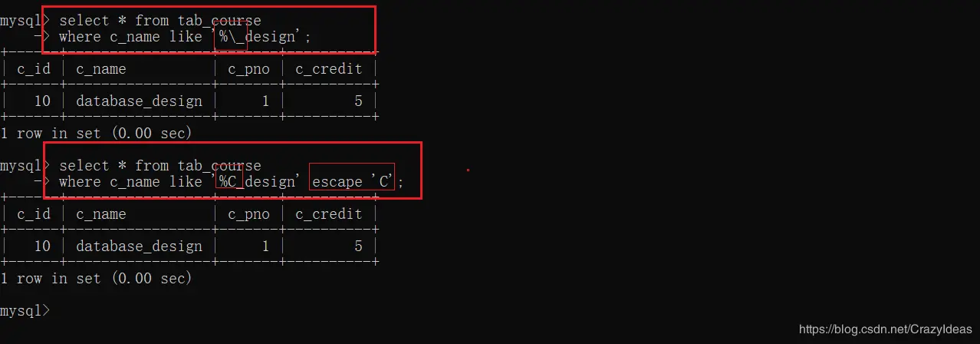Click the empty mysql> prompt at bottom

(25, 311)
